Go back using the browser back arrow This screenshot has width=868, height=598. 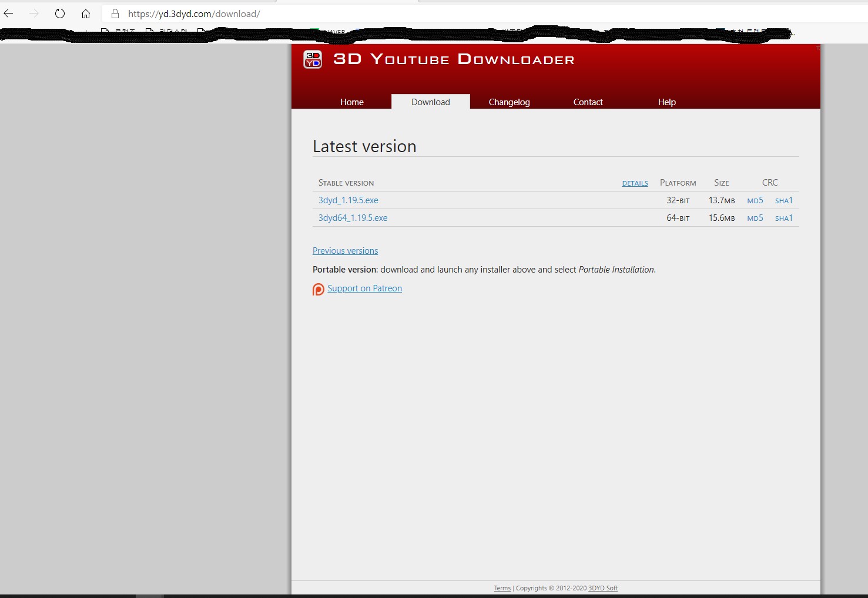8,14
